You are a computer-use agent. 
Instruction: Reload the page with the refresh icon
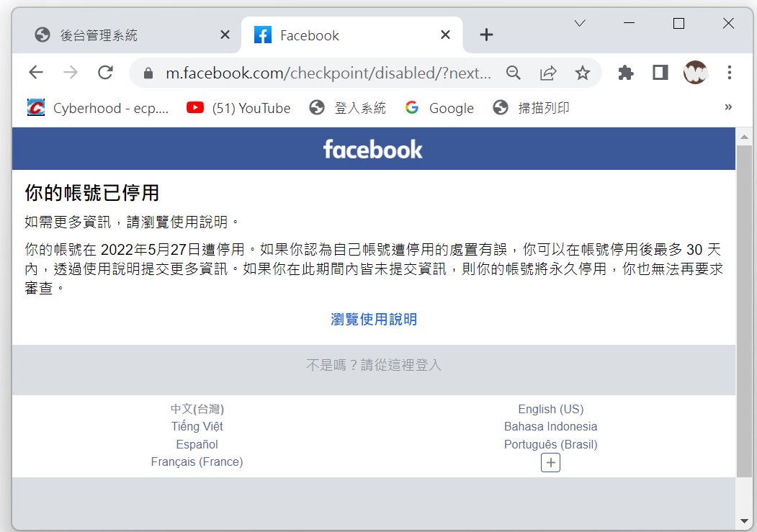tap(105, 73)
